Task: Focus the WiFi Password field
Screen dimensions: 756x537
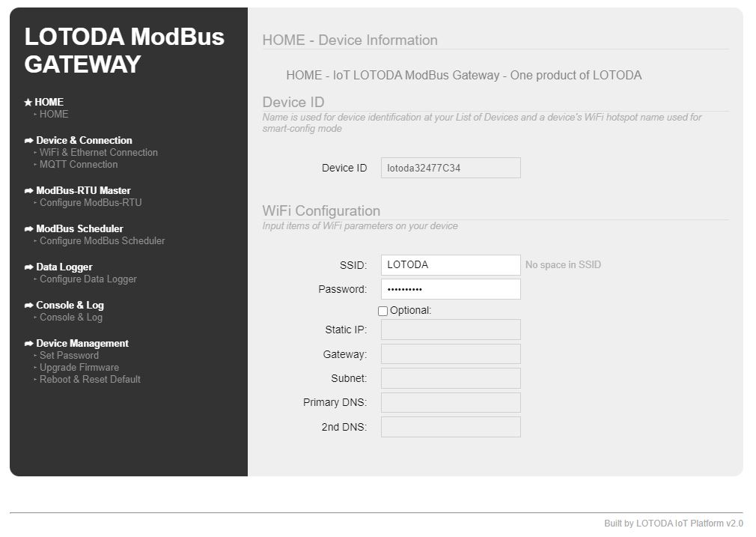Action: tap(450, 289)
